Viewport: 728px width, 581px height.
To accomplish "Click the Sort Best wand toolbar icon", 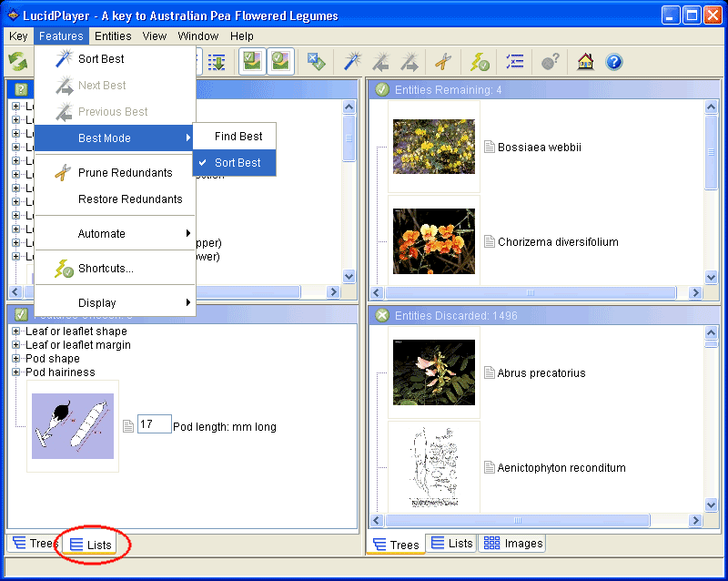I will tap(350, 61).
